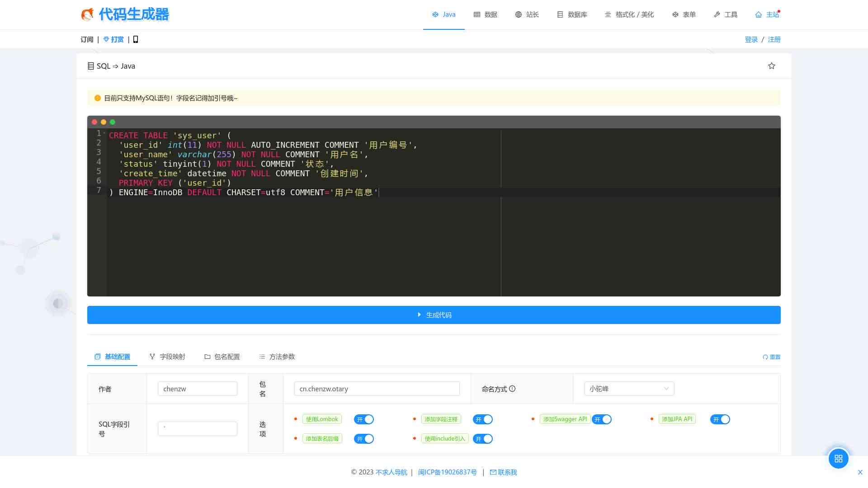Switch to the 字段映射 tab
The image size is (868, 488).
[x=167, y=357]
